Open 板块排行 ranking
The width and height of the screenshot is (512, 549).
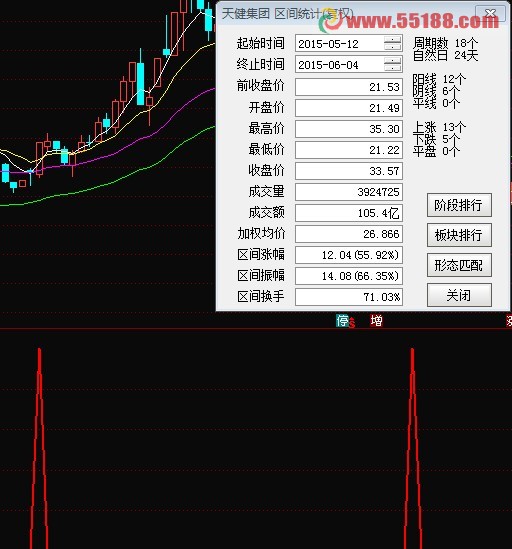[x=459, y=235]
